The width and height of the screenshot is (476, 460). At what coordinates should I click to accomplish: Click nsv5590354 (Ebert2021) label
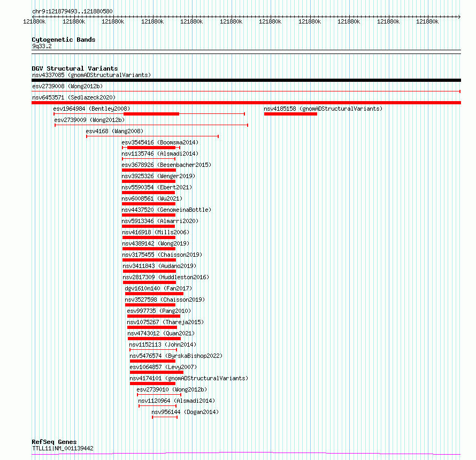[x=157, y=187]
